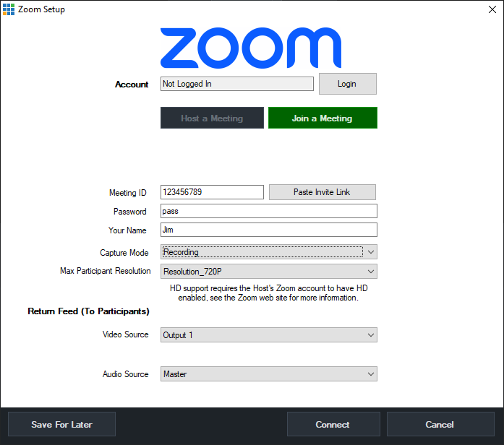Switch to Host a Meeting mode
This screenshot has height=445, width=504.
[212, 118]
